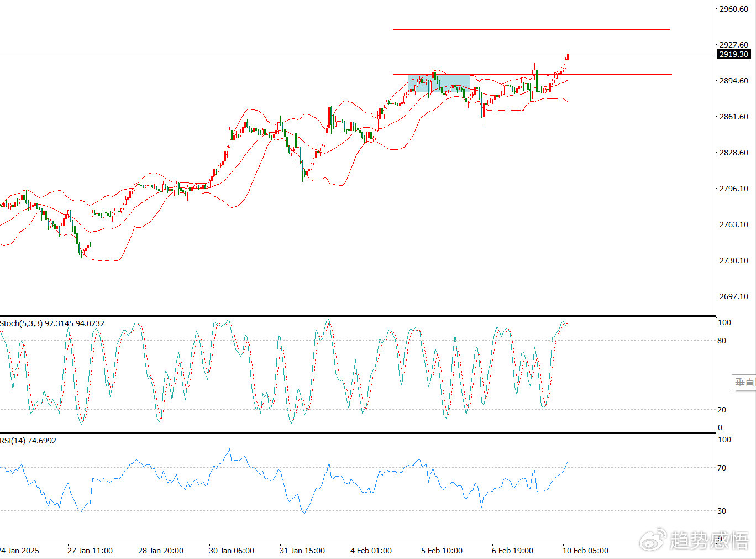Image resolution: width=756 pixels, height=559 pixels.
Task: Click the 2927.60 price axis label
Action: tap(733, 45)
